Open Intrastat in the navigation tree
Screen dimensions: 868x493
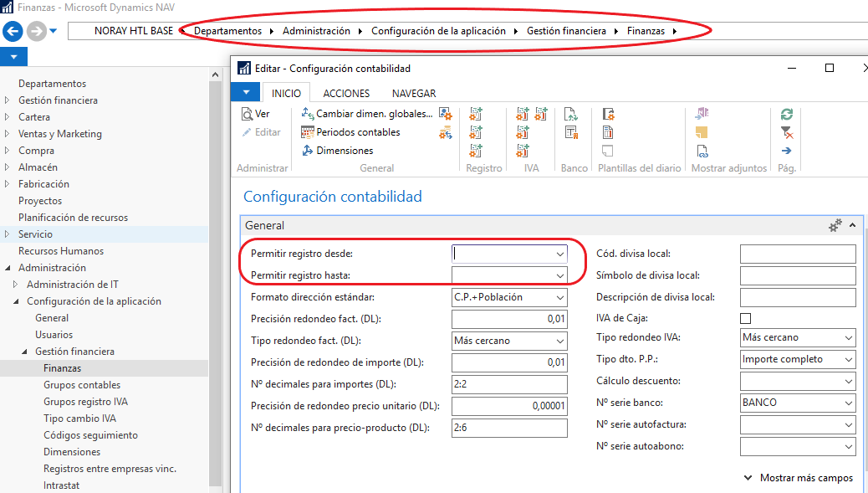[61, 485]
